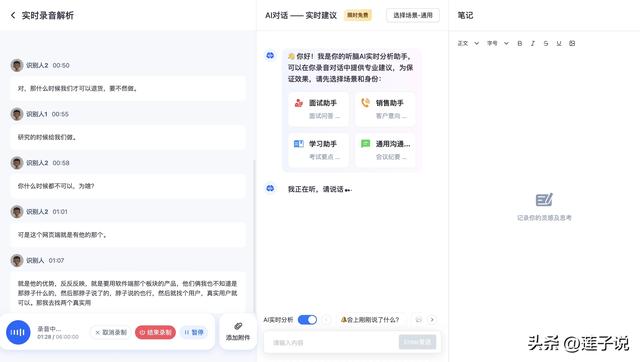Click the 我正在听，请说话 message
Viewport: 640px width, 362px height.
coord(320,189)
